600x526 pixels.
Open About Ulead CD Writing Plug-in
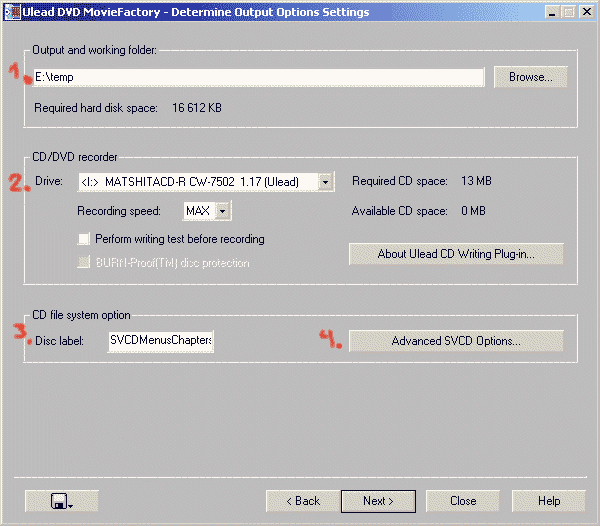(456, 254)
